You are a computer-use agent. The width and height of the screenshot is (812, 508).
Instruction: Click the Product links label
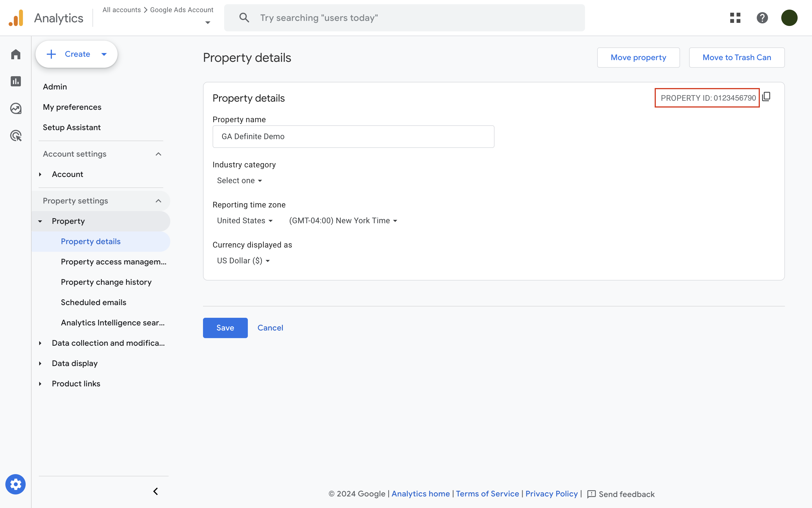pyautogui.click(x=76, y=384)
